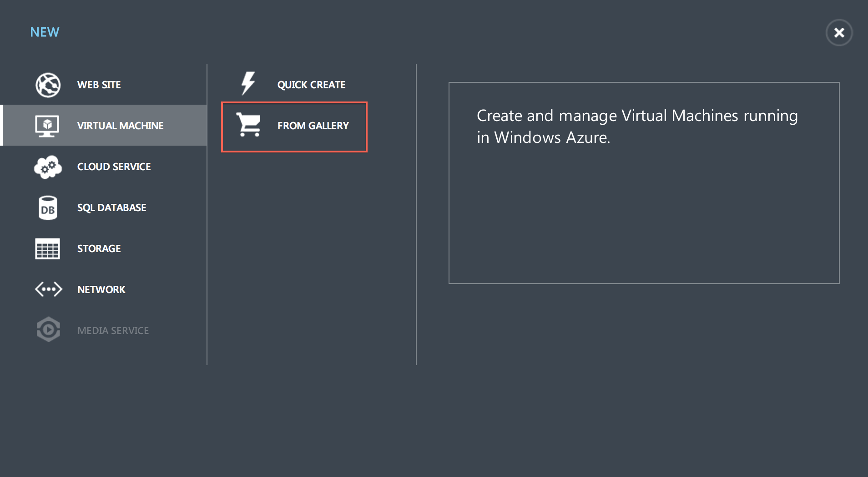868x477 pixels.
Task: Click the From Gallery shopping cart icon
Action: 248,125
